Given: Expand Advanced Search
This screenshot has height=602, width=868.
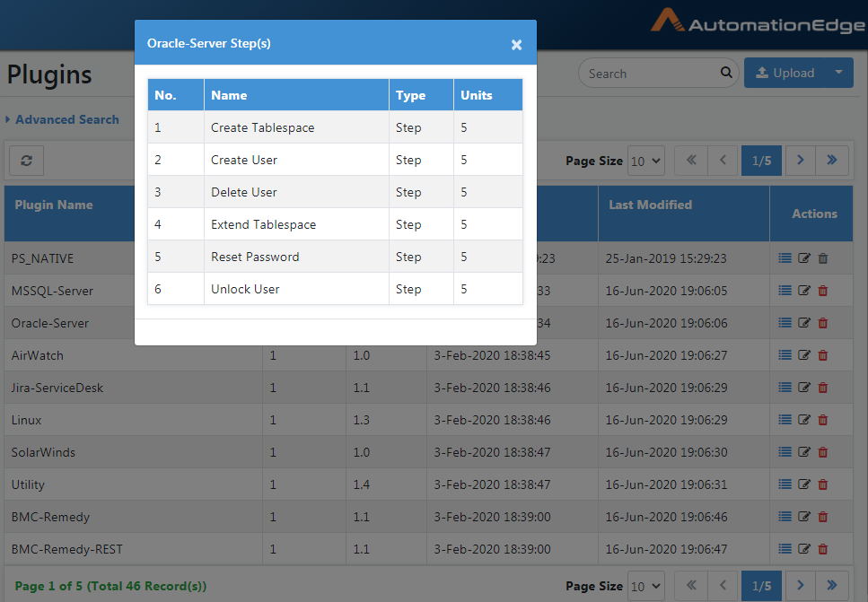Looking at the screenshot, I should 63,119.
